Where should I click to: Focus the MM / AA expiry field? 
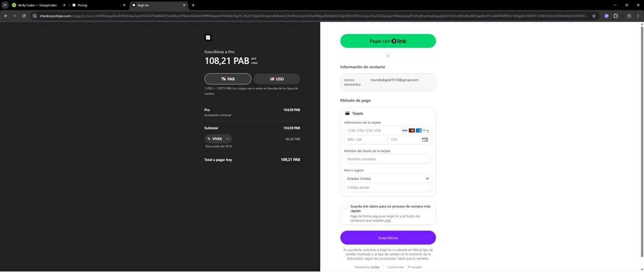tap(366, 140)
